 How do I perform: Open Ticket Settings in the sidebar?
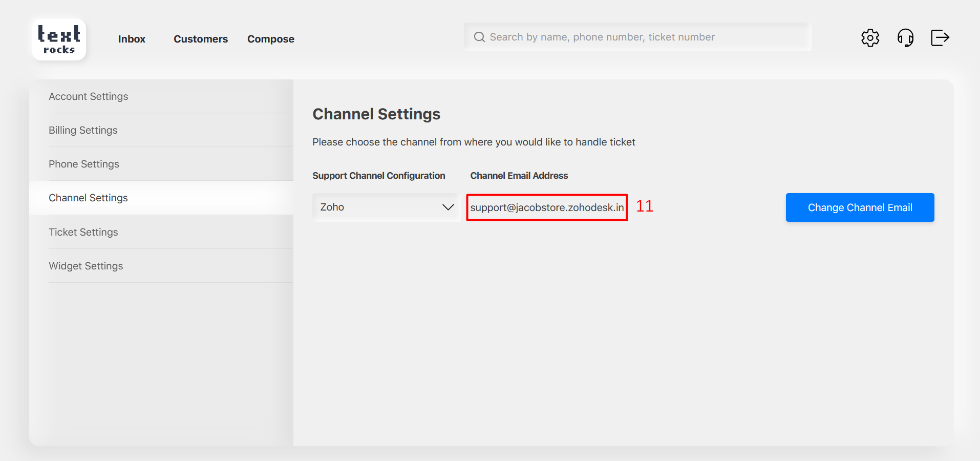(x=83, y=232)
